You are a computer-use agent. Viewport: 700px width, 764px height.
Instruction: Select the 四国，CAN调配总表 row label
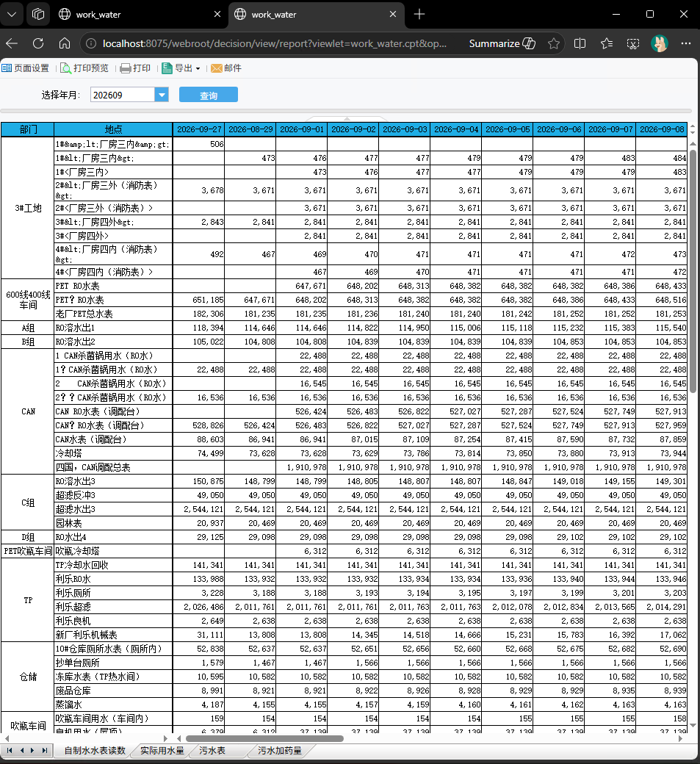(114, 467)
